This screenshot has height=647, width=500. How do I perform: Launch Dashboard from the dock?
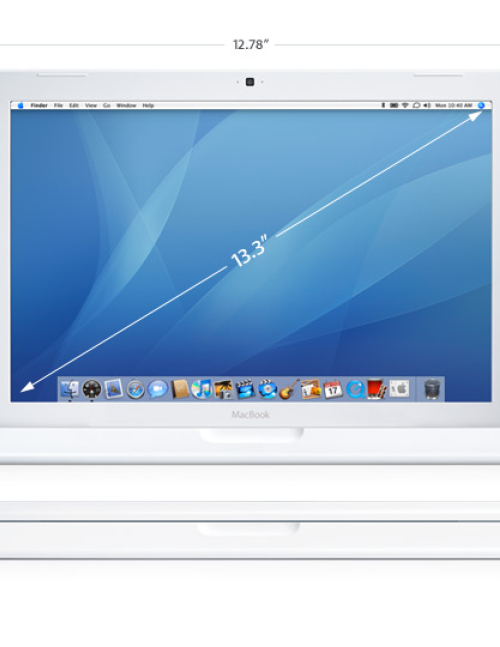(92, 389)
